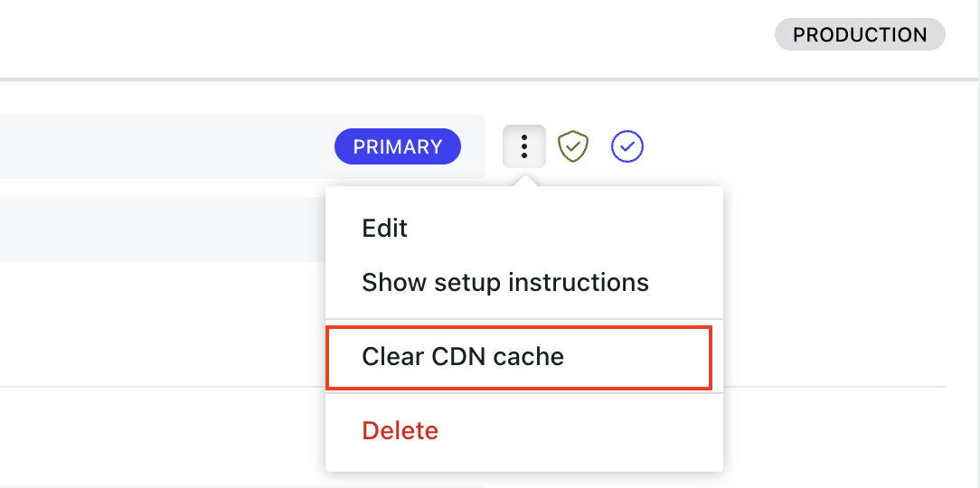Click the blue circled checkmark icon
The width and height of the screenshot is (980, 488).
pyautogui.click(x=627, y=146)
